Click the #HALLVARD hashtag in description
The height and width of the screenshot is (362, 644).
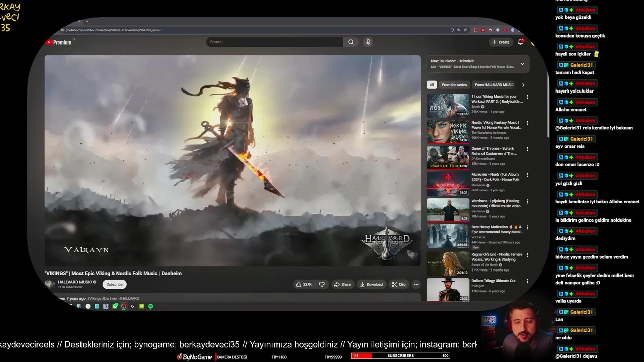[129, 298]
